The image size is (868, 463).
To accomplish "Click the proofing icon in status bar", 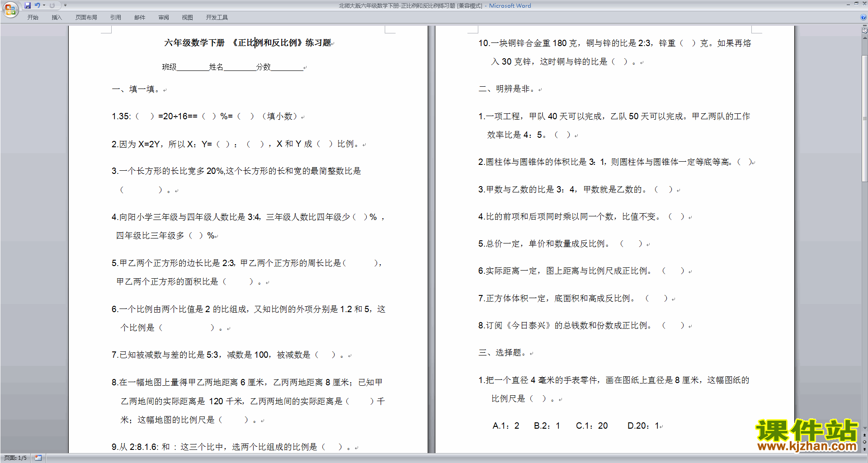I will tap(38, 458).
